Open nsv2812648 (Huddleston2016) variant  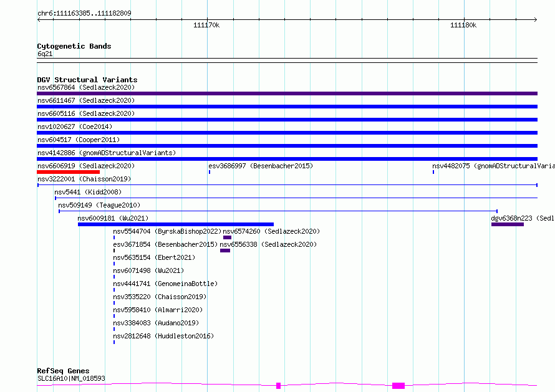tap(163, 336)
